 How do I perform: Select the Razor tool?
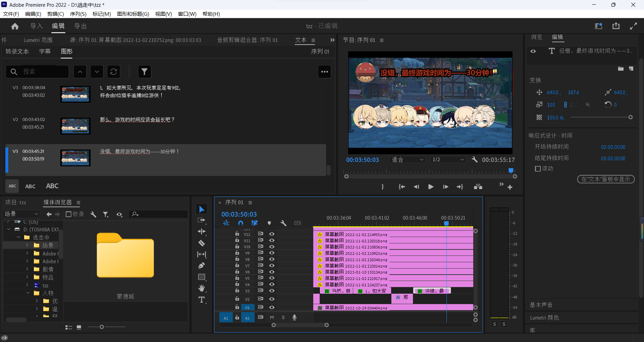[x=202, y=243]
